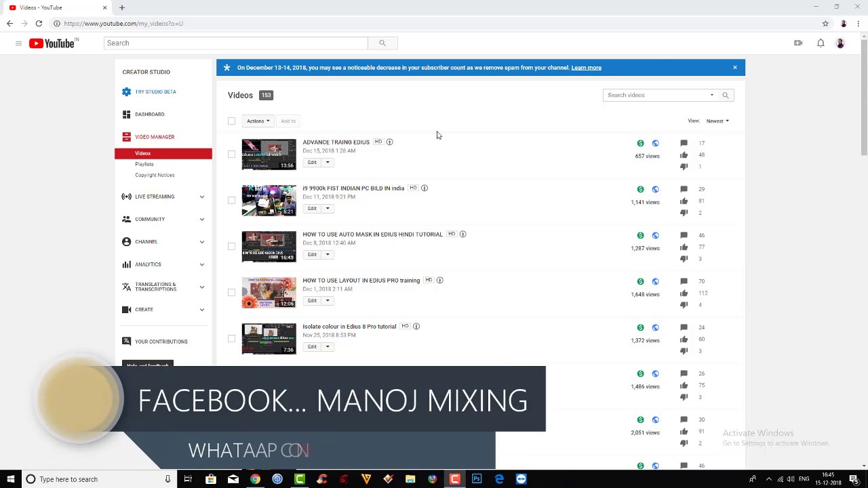Open Edit dropdown arrow for i9 9900k video
The height and width of the screenshot is (488, 868).
pyautogui.click(x=327, y=209)
